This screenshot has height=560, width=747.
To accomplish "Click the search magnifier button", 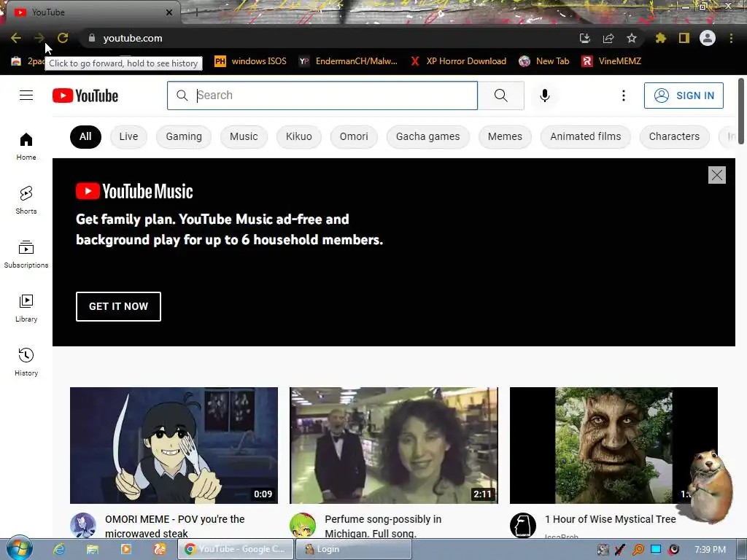I will 500,96.
